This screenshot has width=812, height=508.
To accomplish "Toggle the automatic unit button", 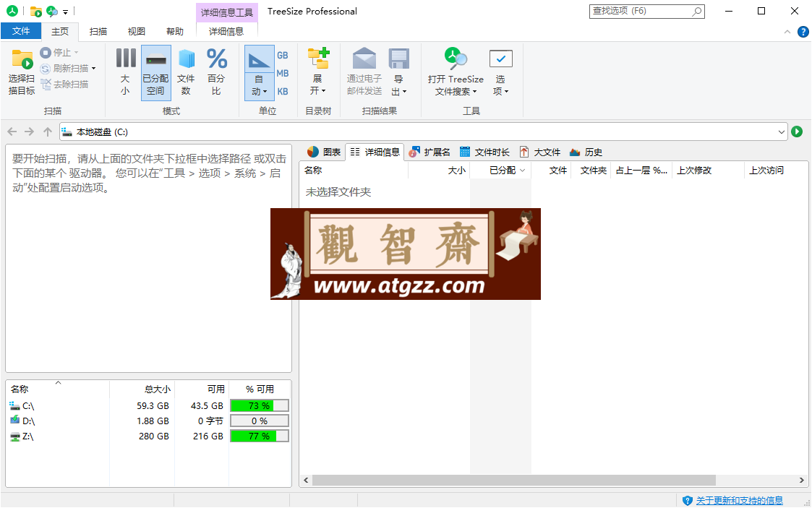I will (259, 73).
